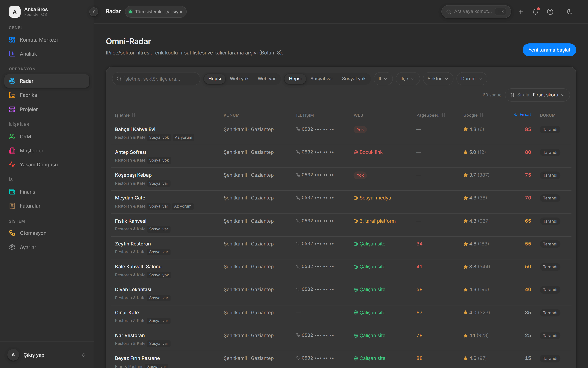Select the Radar icon in sidebar
Image resolution: width=588 pixels, height=368 pixels.
(12, 81)
